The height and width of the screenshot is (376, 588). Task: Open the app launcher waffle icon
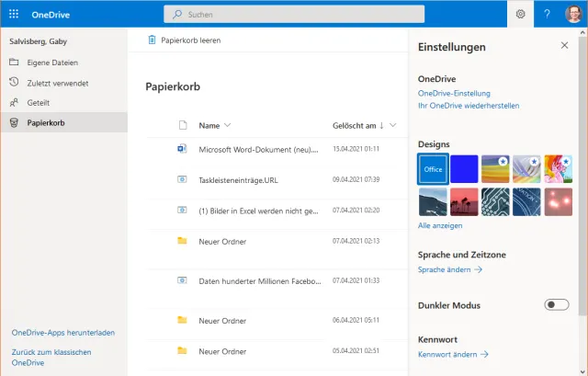click(x=15, y=14)
